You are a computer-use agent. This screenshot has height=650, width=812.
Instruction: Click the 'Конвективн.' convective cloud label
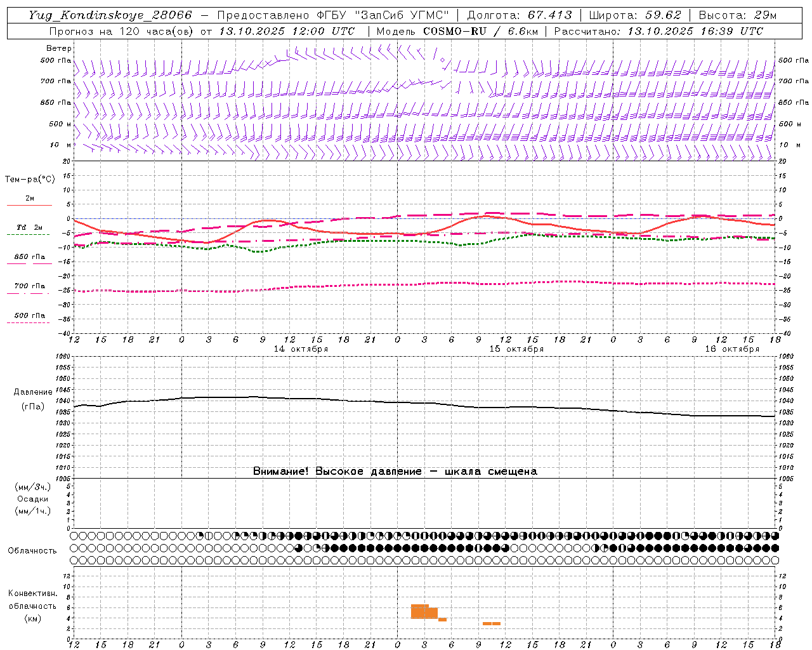point(32,594)
